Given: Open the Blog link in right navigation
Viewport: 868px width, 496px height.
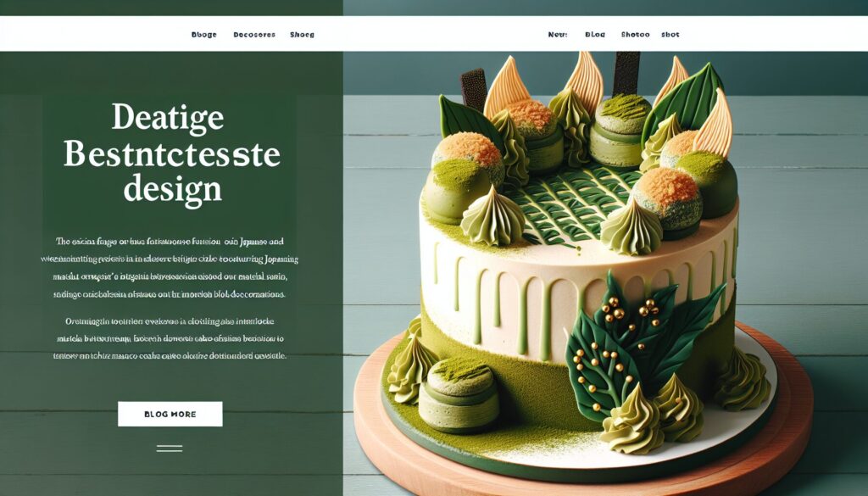Looking at the screenshot, I should point(595,34).
